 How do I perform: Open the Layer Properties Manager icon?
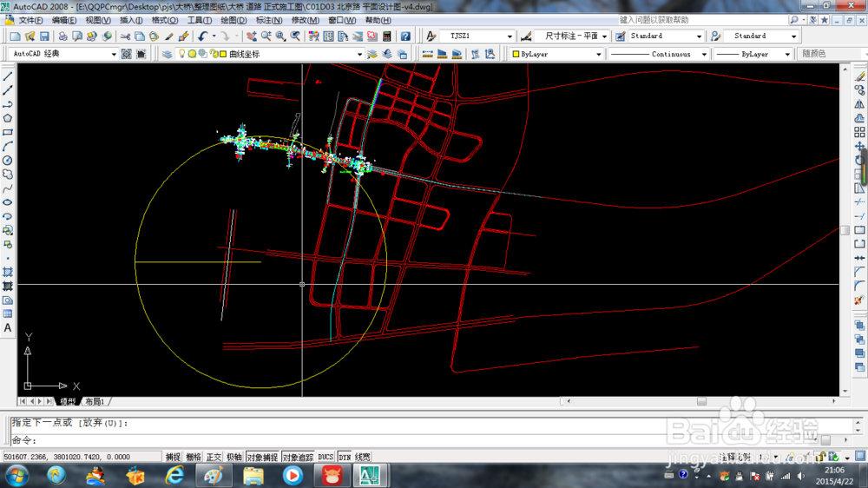tap(168, 54)
